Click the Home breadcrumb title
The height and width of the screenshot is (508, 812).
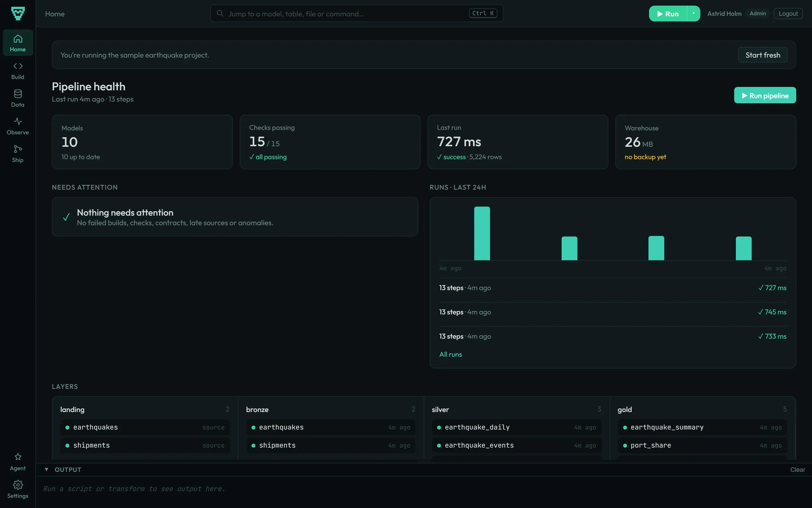pyautogui.click(x=55, y=14)
